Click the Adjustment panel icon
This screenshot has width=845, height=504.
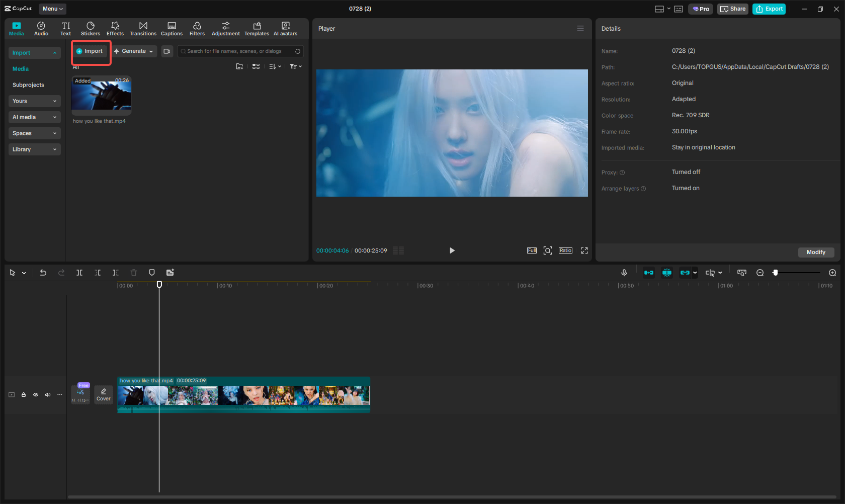tap(225, 28)
